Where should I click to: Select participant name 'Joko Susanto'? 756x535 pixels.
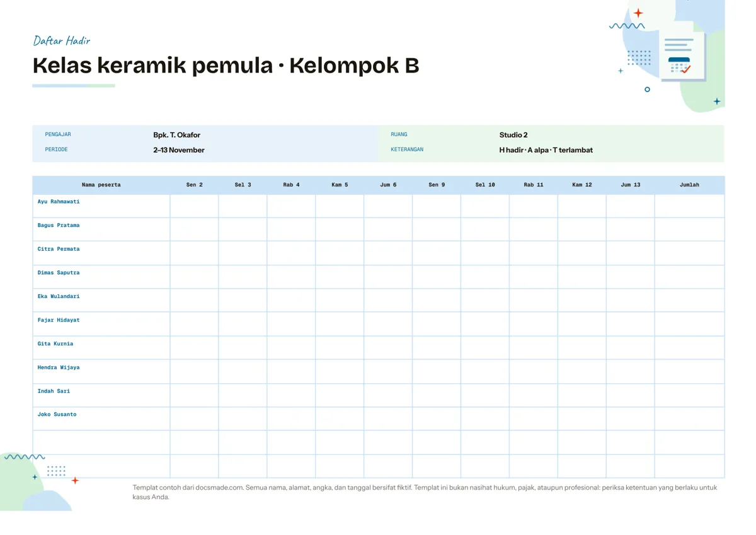pos(57,415)
